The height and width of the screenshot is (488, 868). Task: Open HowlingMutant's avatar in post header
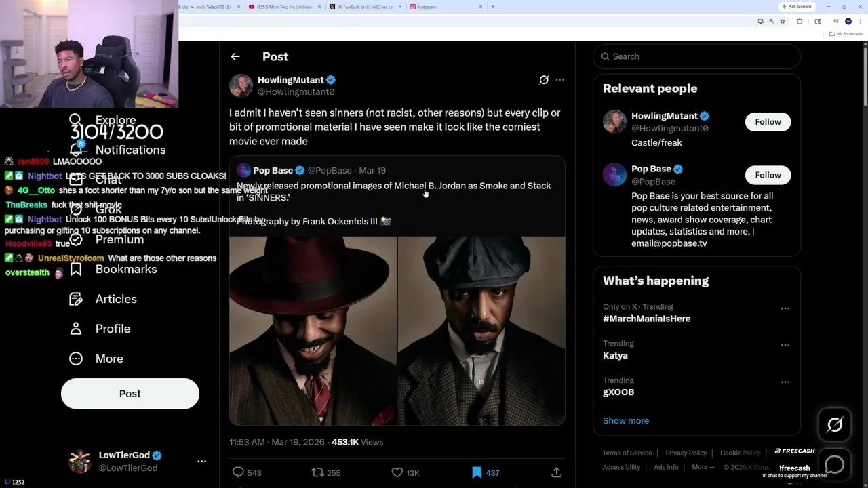[241, 85]
